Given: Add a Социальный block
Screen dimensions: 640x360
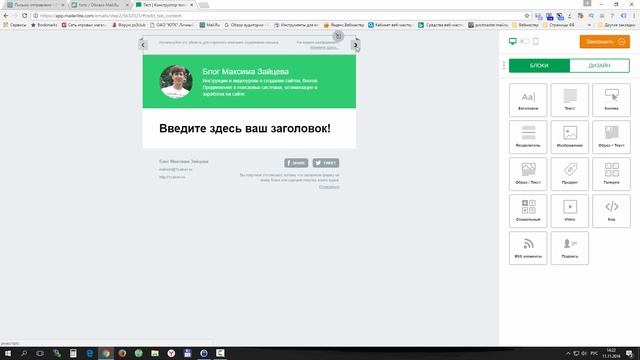Looking at the screenshot, I should point(528,211).
